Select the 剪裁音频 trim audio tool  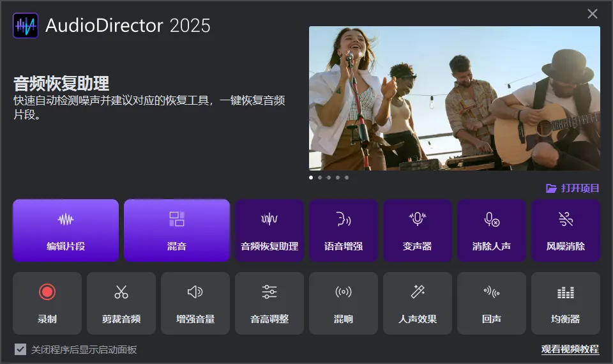(x=121, y=303)
